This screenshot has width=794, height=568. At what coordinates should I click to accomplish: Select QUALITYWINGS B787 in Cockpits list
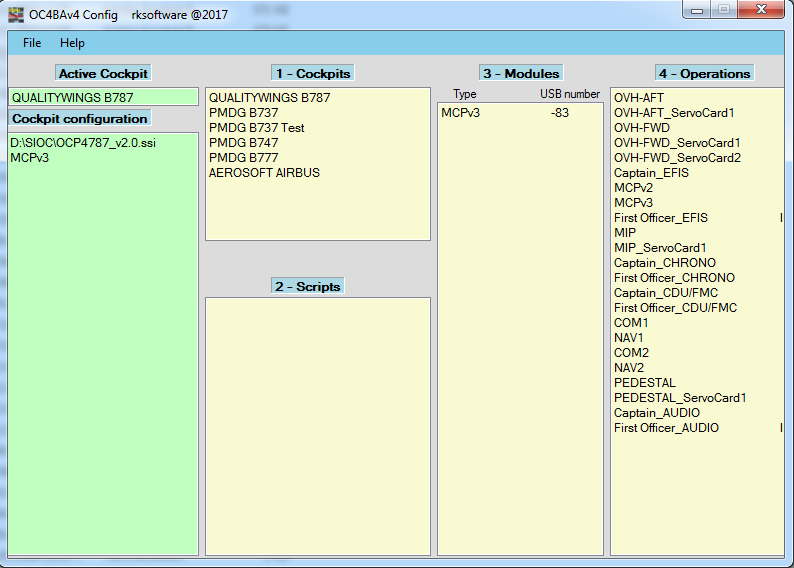269,98
